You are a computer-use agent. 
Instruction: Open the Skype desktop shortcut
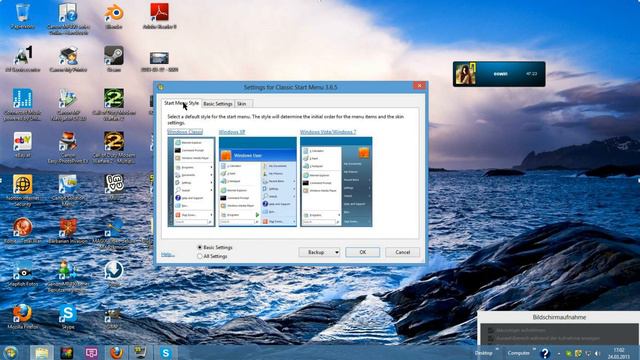[x=68, y=316]
